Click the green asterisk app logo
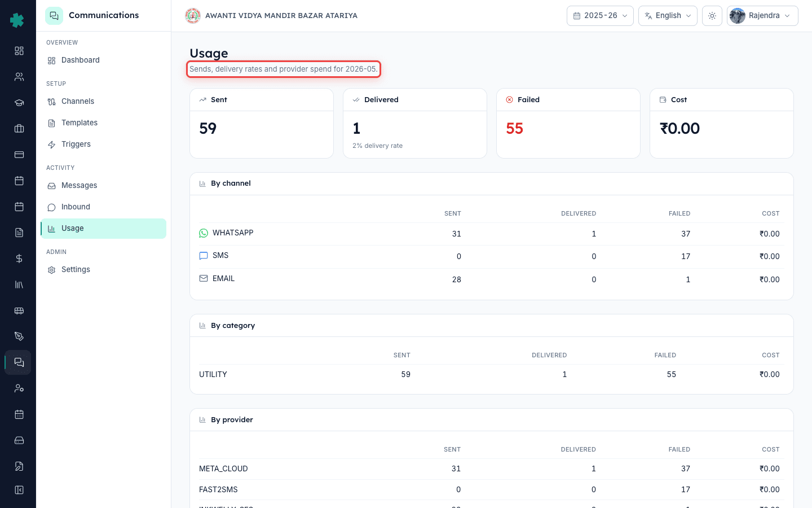Screen dimensions: 812x508 [x=17, y=20]
